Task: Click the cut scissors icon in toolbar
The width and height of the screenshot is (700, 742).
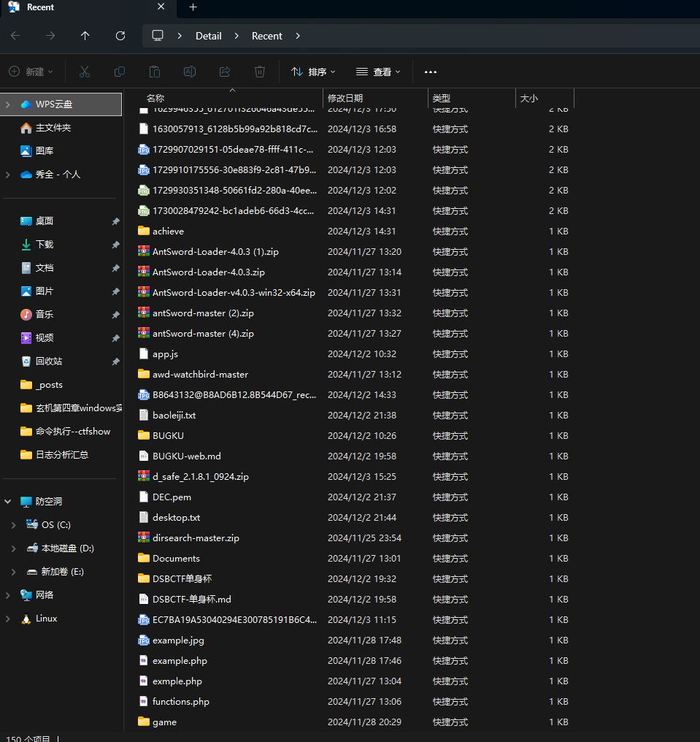Action: pos(85,72)
